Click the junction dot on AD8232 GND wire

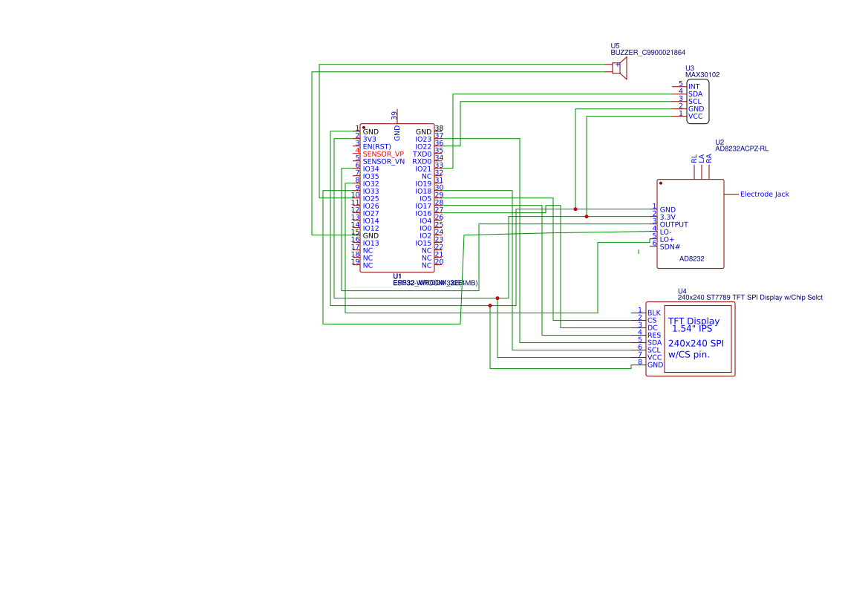[x=575, y=209]
